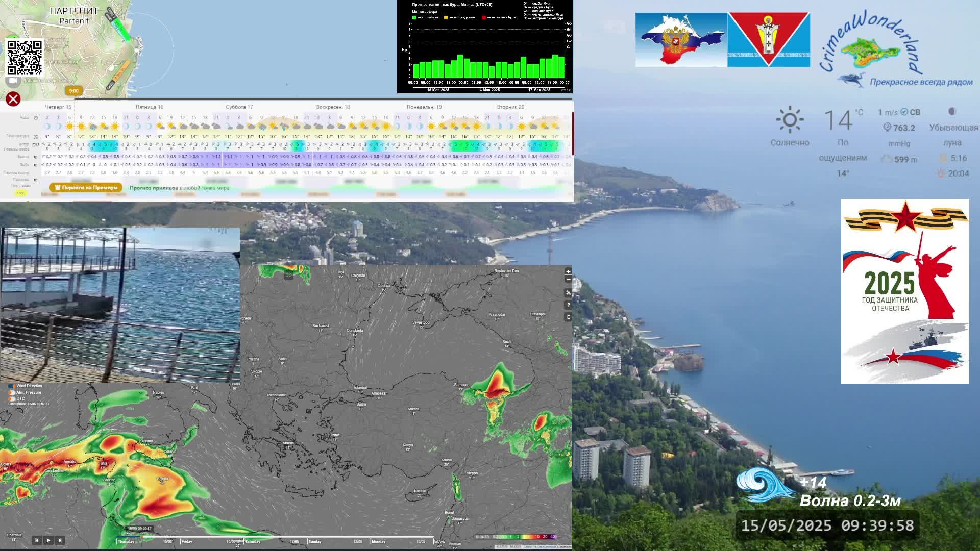This screenshot has height=551, width=980.
Task: Select Вторник 20 day header
Action: (x=510, y=107)
